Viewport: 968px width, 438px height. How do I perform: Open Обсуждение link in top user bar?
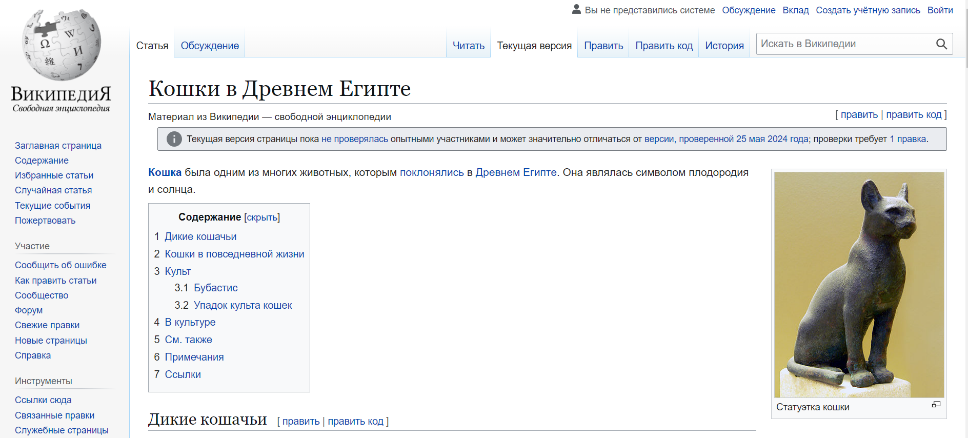coord(748,10)
